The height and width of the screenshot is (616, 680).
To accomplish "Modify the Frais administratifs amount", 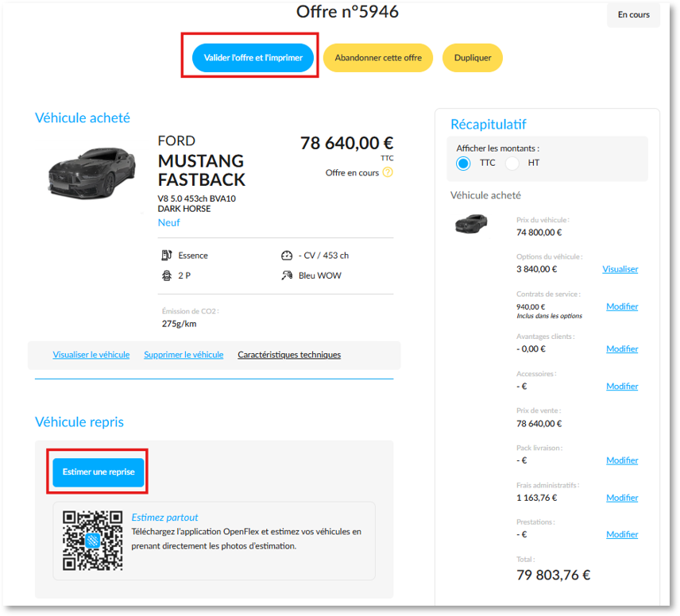I will (622, 498).
